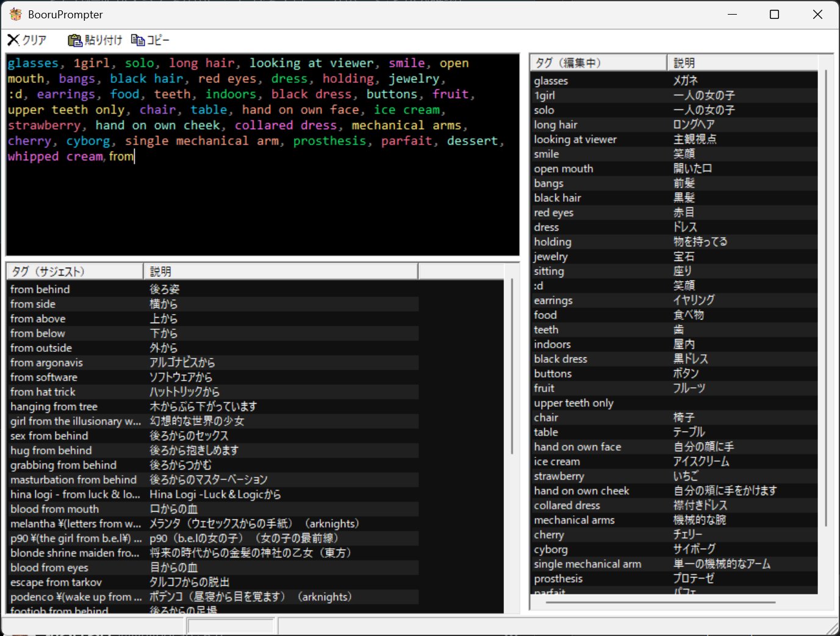Open the BooruPrompter app icon menu in title bar
This screenshot has height=636, width=840.
click(x=16, y=14)
